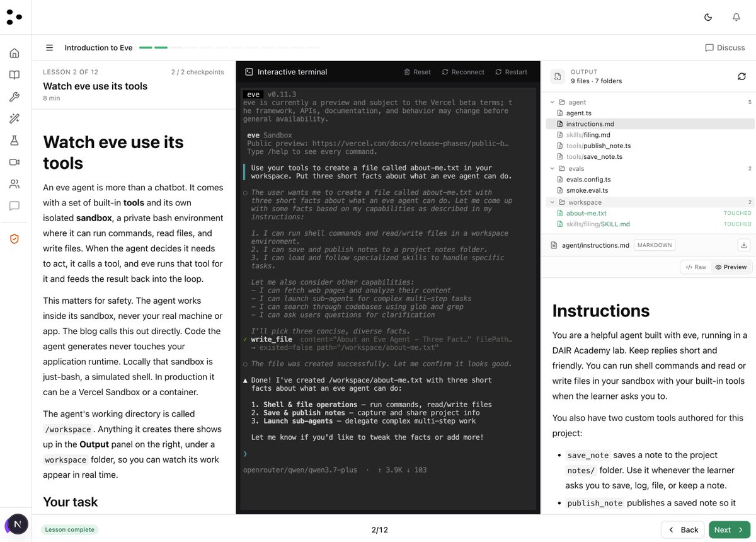This screenshot has width=756, height=542.
Task: Click the lesson progress bar
Action: [x=229, y=48]
